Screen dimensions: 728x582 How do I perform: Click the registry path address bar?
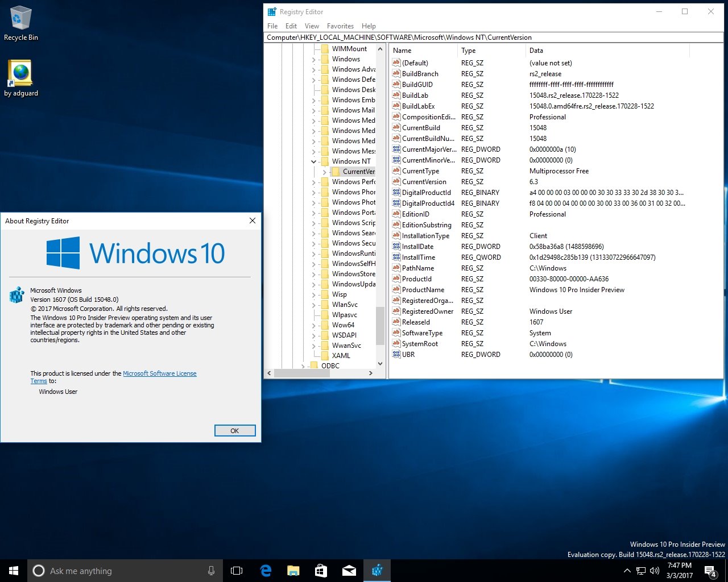494,38
